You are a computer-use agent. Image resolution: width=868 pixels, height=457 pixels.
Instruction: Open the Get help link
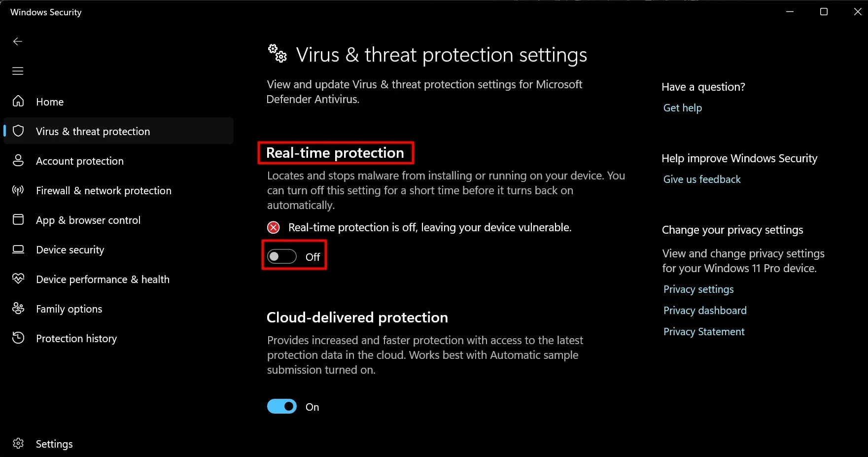(x=682, y=107)
